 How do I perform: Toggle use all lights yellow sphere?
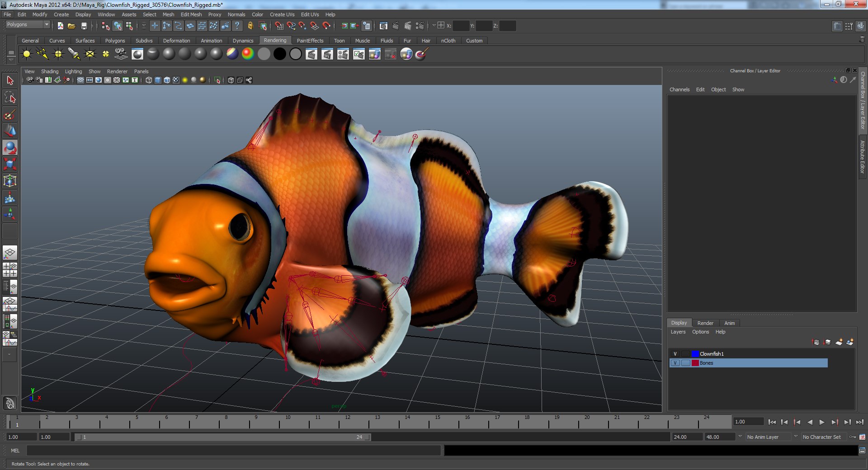coord(185,80)
